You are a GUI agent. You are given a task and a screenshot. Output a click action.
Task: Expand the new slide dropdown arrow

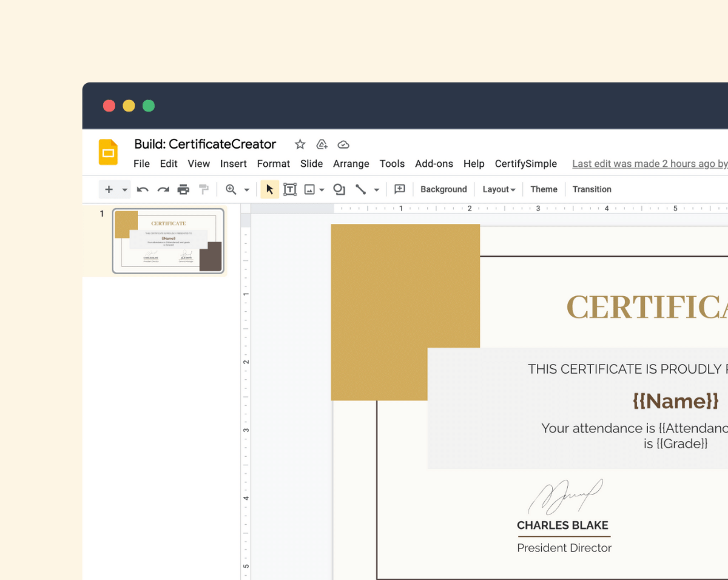click(x=125, y=190)
